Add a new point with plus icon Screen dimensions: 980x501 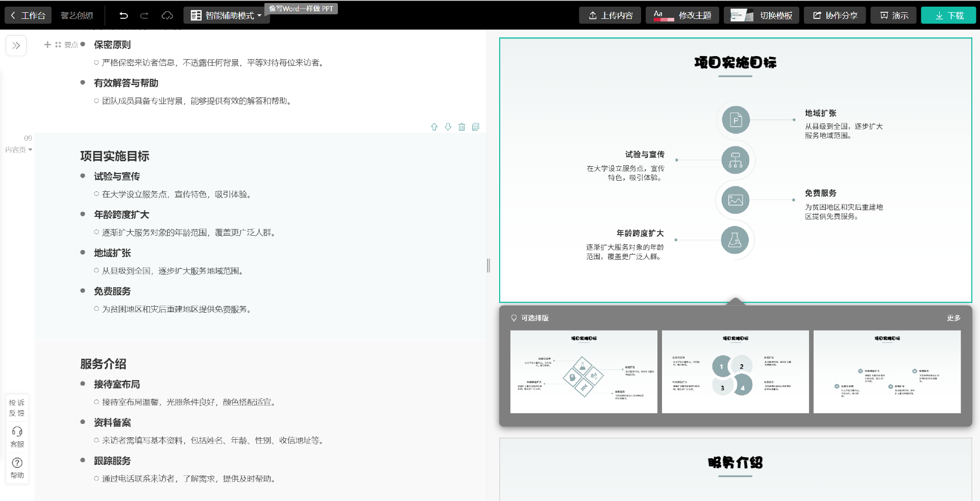[x=47, y=45]
